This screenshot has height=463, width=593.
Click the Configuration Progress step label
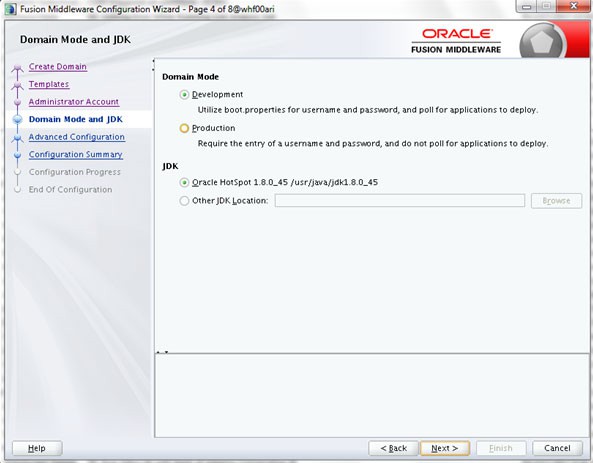click(75, 172)
